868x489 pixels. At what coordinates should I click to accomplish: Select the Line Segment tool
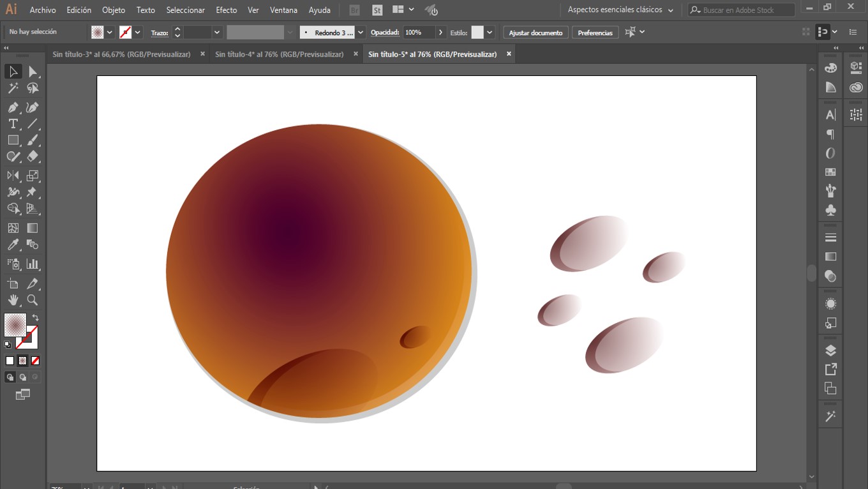coord(33,124)
